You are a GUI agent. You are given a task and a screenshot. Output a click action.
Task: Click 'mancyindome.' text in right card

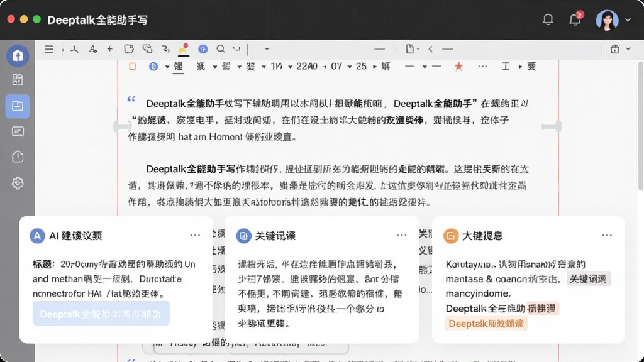pos(478,294)
